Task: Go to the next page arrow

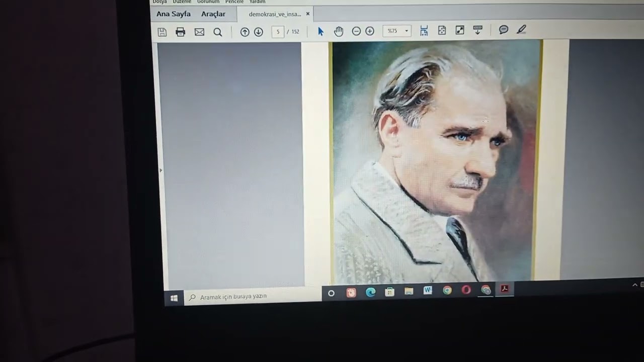Action: [x=259, y=32]
